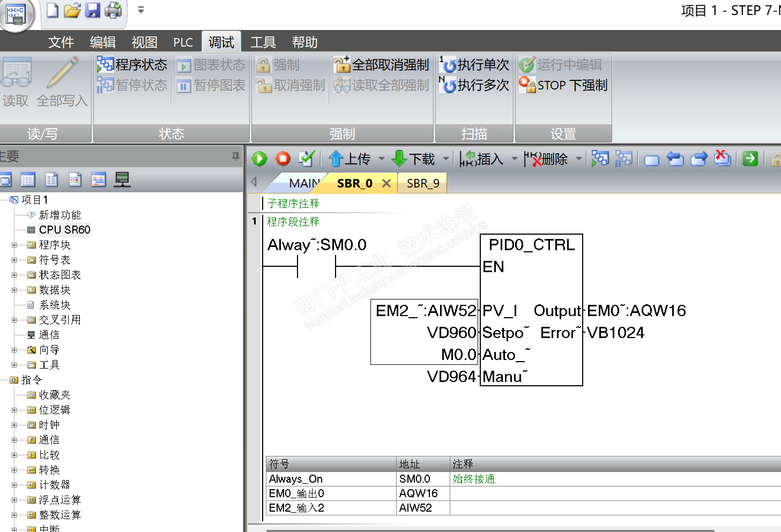This screenshot has width=781, height=532.
Task: Open the 编辑 ribbon tab
Action: coord(102,42)
